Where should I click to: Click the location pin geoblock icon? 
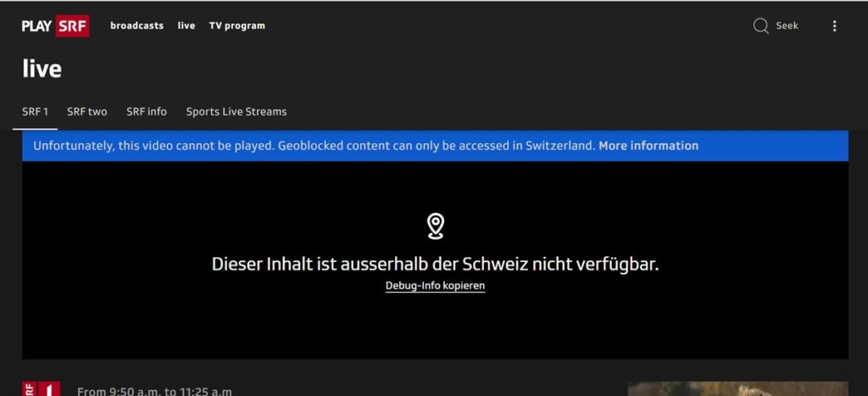(436, 226)
